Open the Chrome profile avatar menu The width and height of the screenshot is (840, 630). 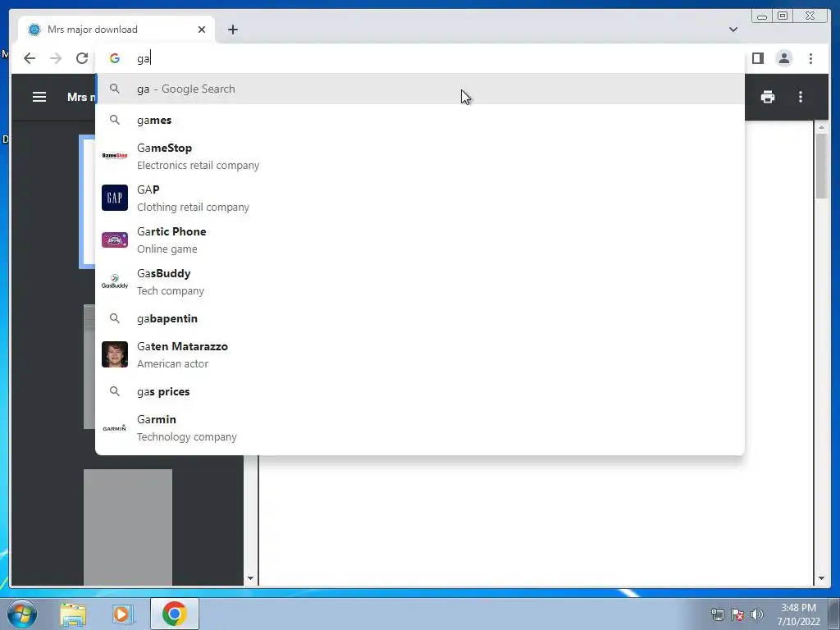point(783,58)
